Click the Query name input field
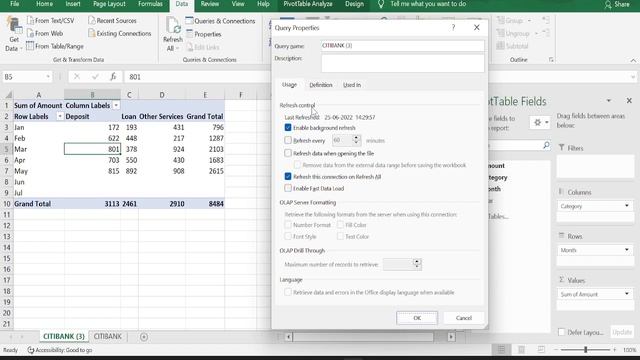The height and width of the screenshot is (360, 640). 402,46
